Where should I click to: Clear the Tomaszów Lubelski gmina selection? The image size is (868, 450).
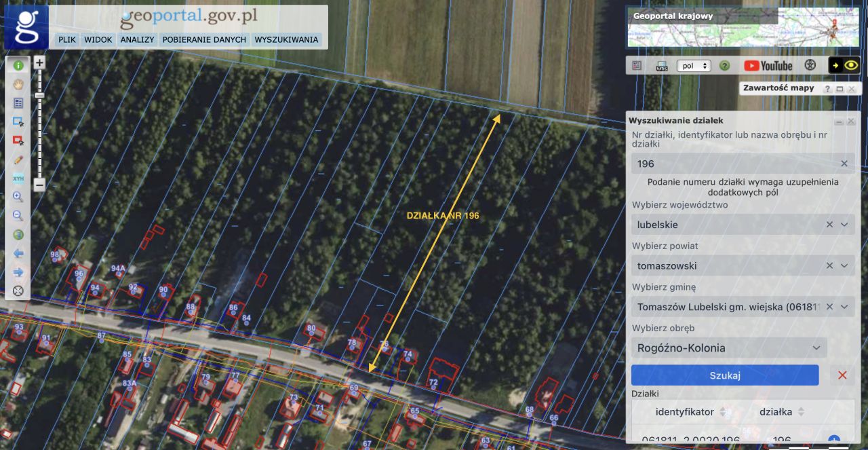click(x=829, y=307)
